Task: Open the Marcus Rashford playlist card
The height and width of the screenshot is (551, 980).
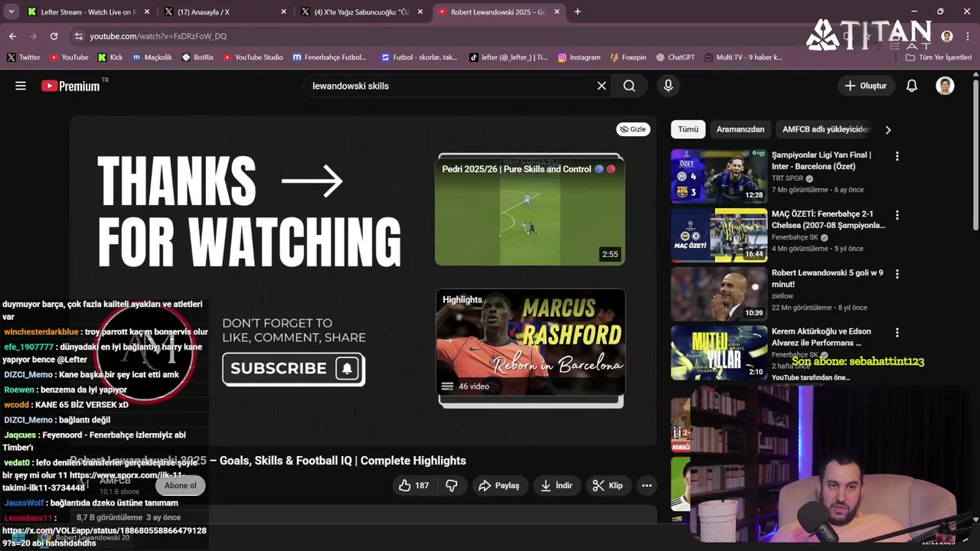Action: (531, 342)
